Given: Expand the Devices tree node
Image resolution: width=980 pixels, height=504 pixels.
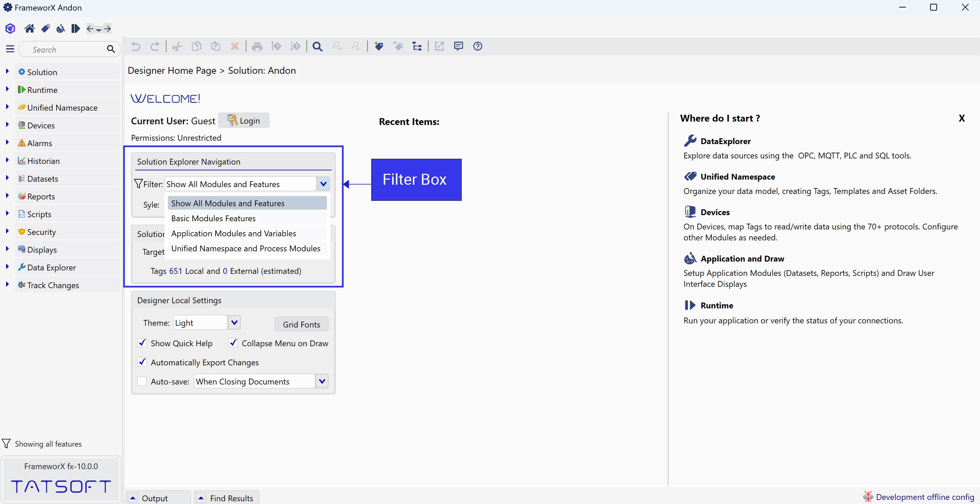Looking at the screenshot, I should (7, 125).
